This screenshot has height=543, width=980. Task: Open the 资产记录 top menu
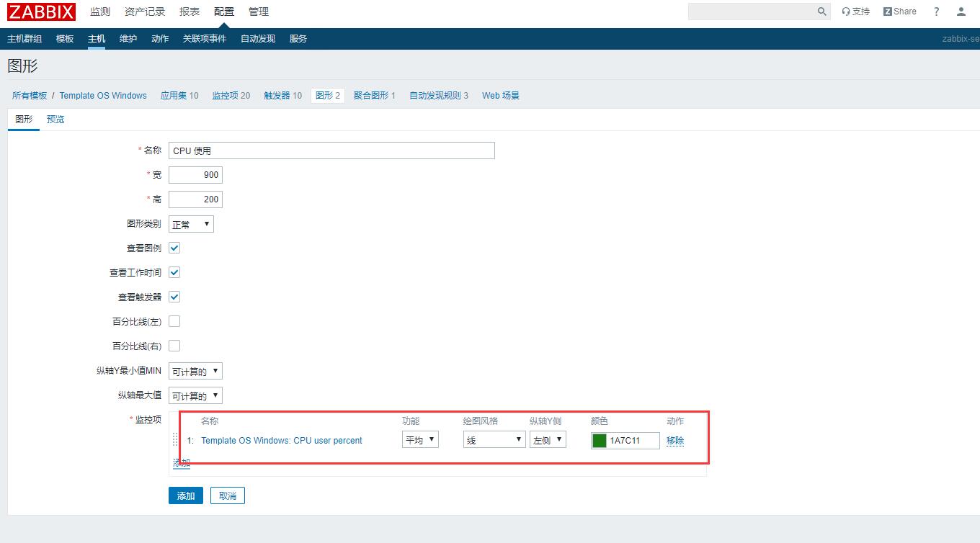[x=145, y=12]
